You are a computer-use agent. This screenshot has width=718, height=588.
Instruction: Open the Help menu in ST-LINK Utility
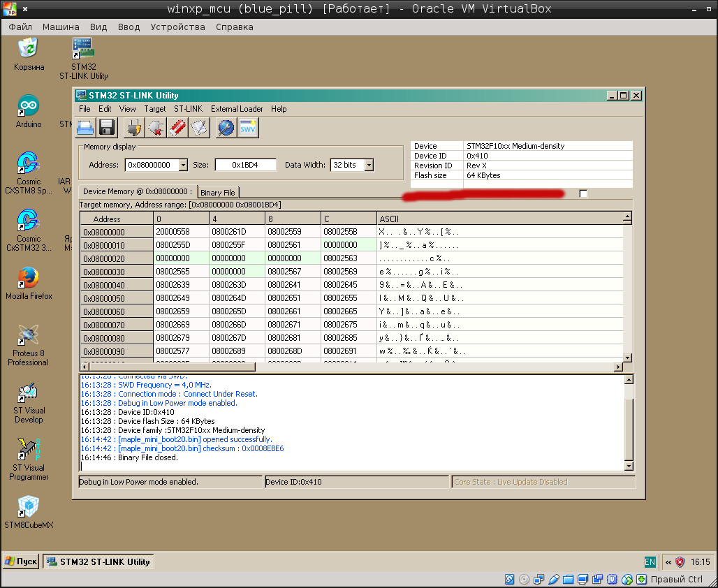[x=279, y=109]
